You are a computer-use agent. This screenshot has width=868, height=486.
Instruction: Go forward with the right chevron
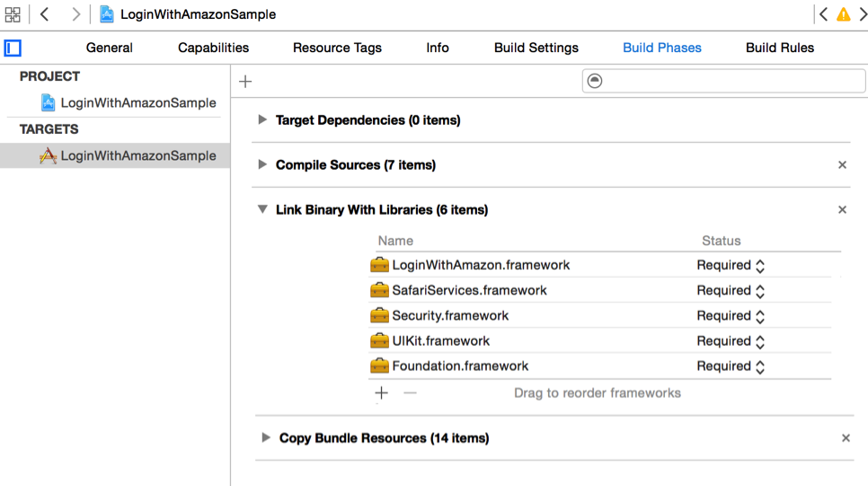pos(75,14)
